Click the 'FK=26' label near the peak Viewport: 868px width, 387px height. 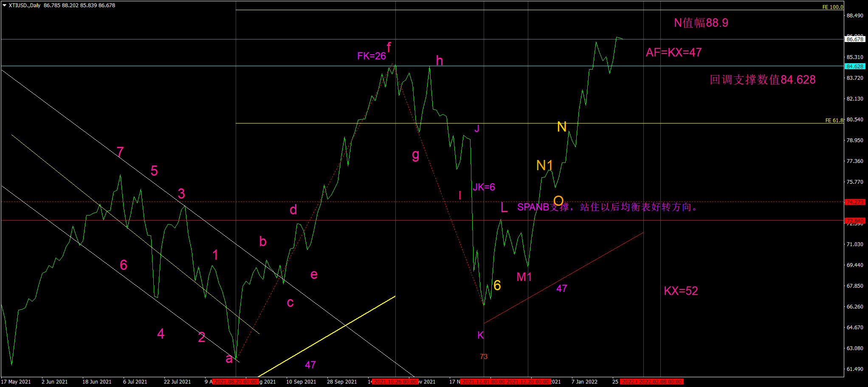[x=372, y=56]
